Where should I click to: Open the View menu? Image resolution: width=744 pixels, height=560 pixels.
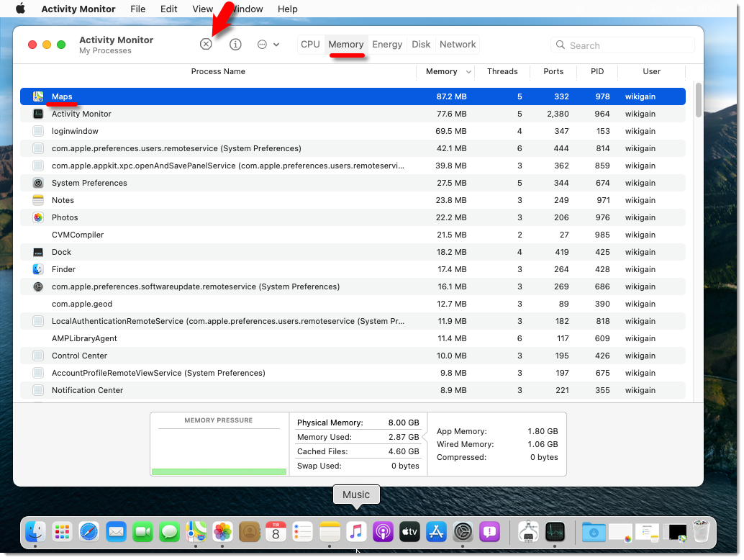203,9
